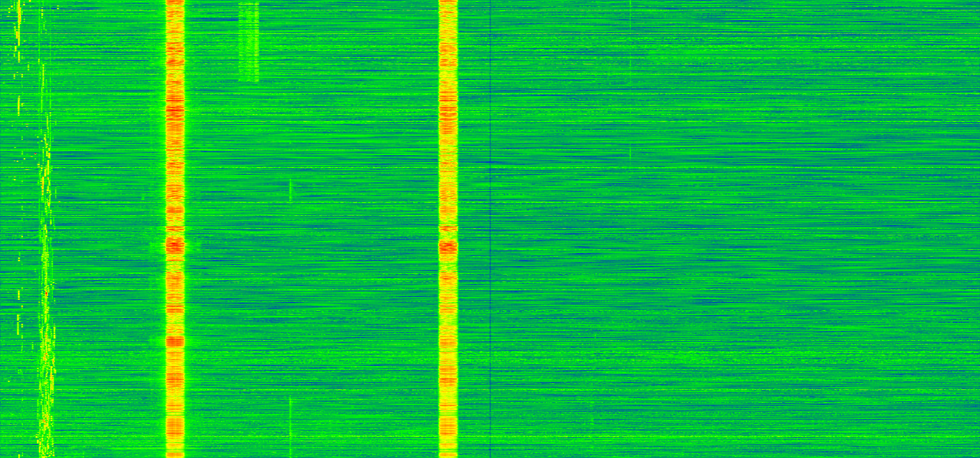
Task: Select the top end of the left orange band
Action: click(175, 3)
